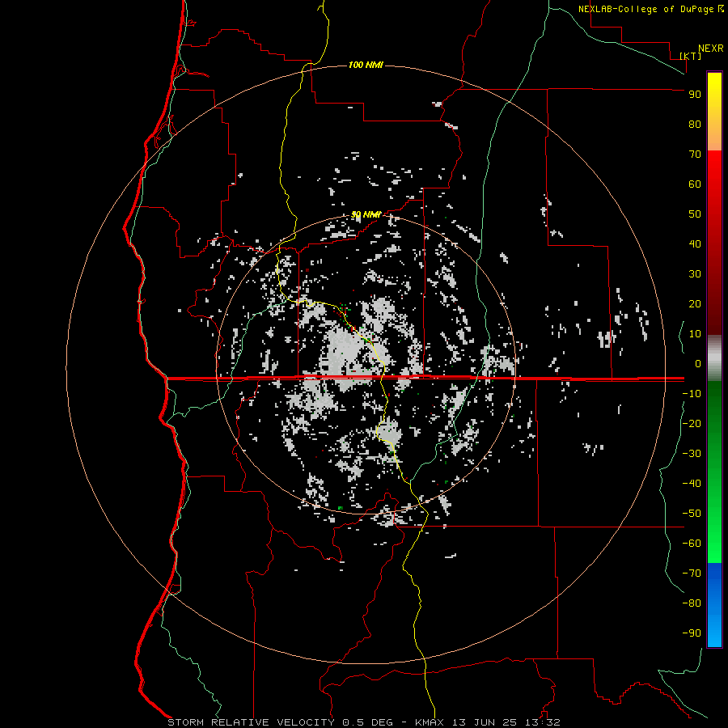Image resolution: width=728 pixels, height=728 pixels.
Task: Click the -60 value on the velocity scale
Action: point(692,544)
